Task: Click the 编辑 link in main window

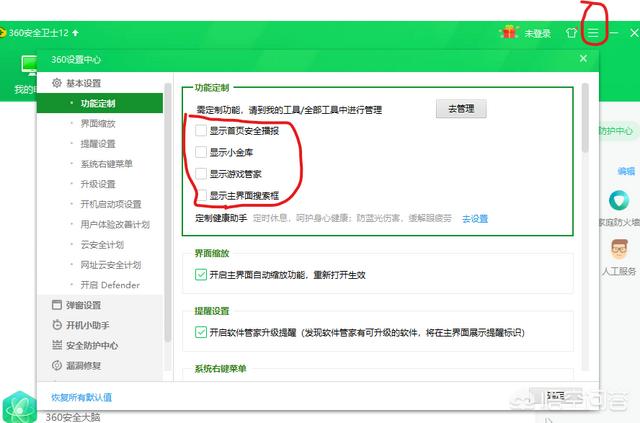Action: 626,171
